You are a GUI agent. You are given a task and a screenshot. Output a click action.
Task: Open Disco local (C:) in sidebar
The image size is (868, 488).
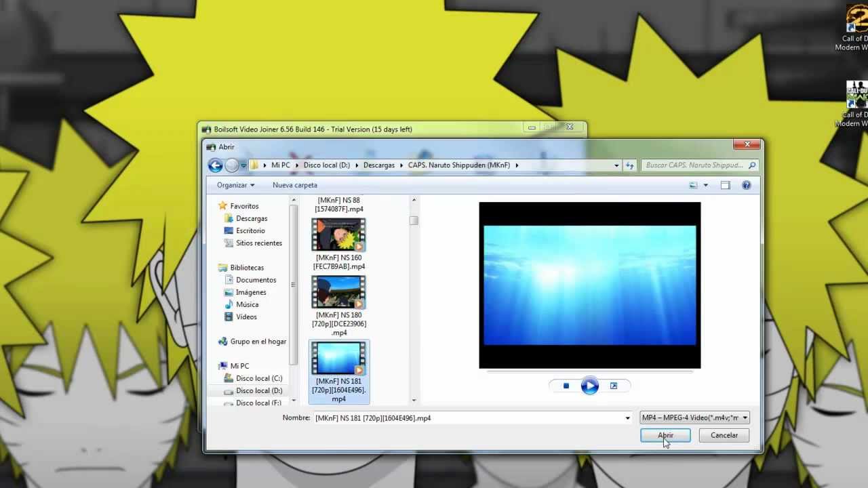point(259,378)
